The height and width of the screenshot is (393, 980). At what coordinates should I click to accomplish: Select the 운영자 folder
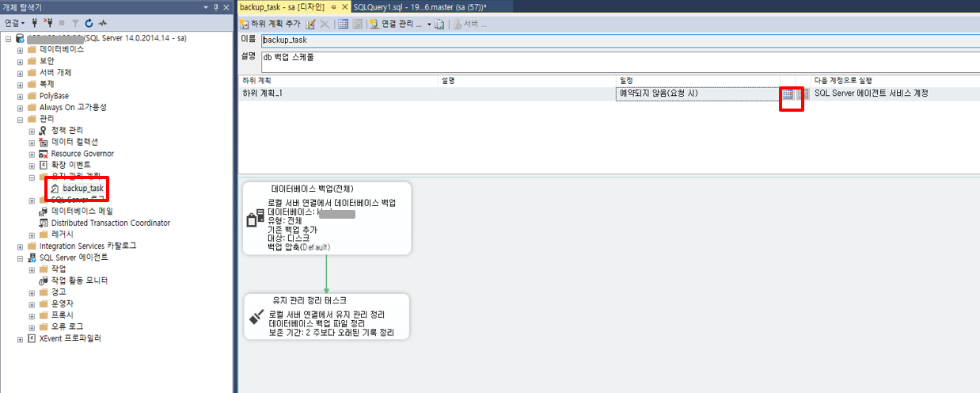click(x=63, y=303)
